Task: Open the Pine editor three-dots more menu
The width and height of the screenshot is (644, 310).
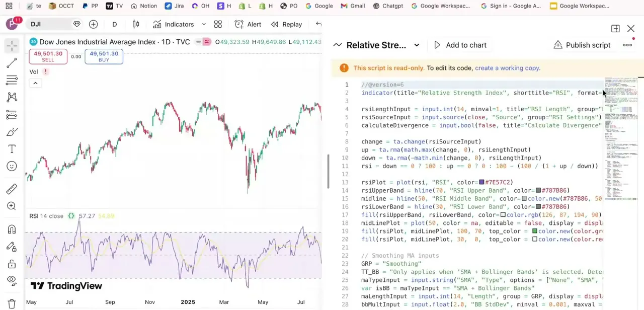Action: [x=627, y=45]
